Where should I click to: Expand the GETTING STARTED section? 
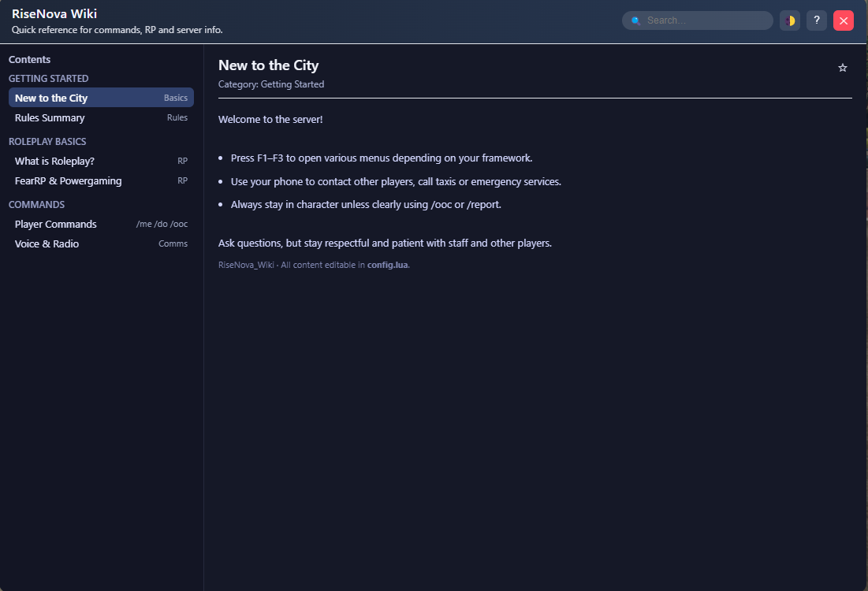point(48,78)
